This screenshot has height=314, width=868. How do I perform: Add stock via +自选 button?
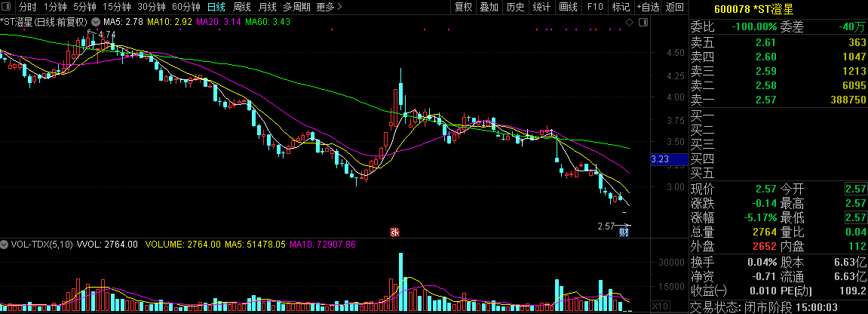pos(647,7)
